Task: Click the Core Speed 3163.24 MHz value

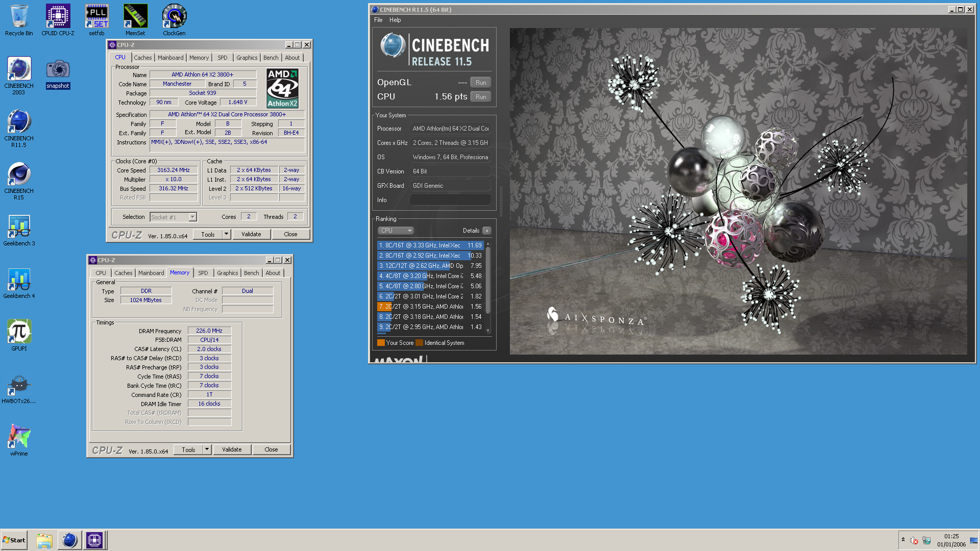Action: tap(174, 170)
